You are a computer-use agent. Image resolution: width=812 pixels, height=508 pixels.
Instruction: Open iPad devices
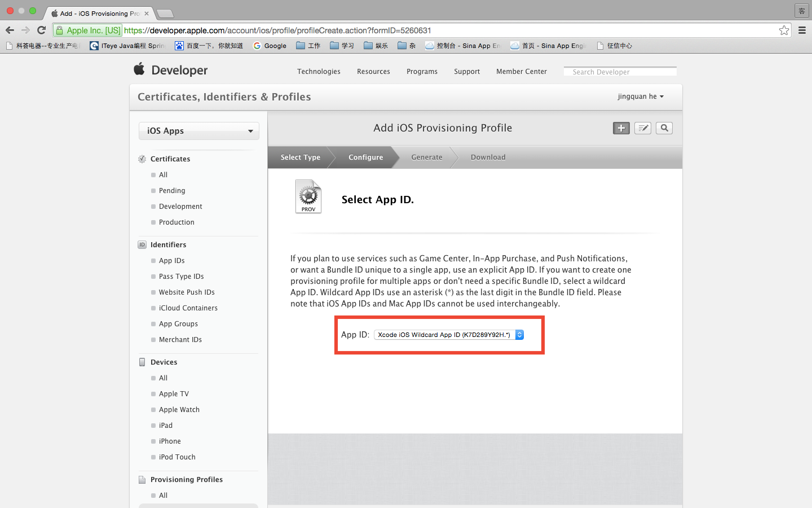[166, 426]
